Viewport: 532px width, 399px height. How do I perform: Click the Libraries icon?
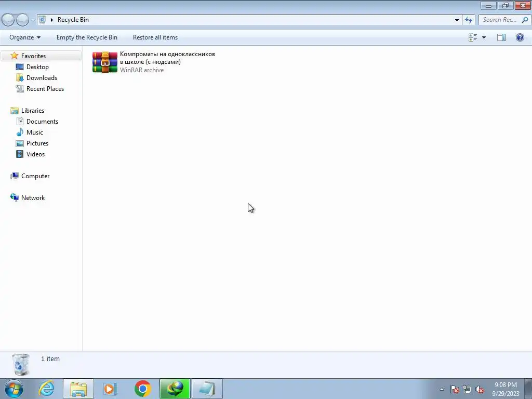pyautogui.click(x=14, y=111)
